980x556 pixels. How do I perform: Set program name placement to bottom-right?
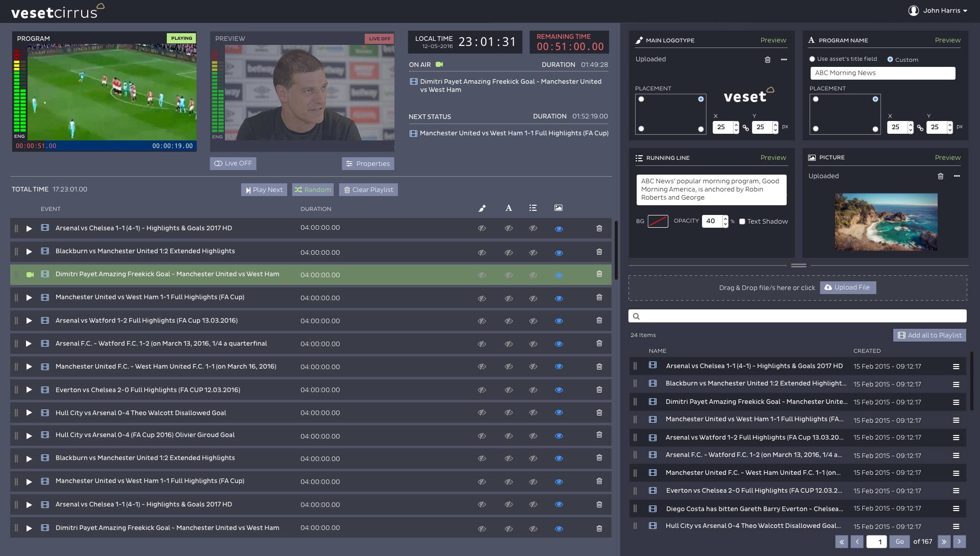pos(875,129)
